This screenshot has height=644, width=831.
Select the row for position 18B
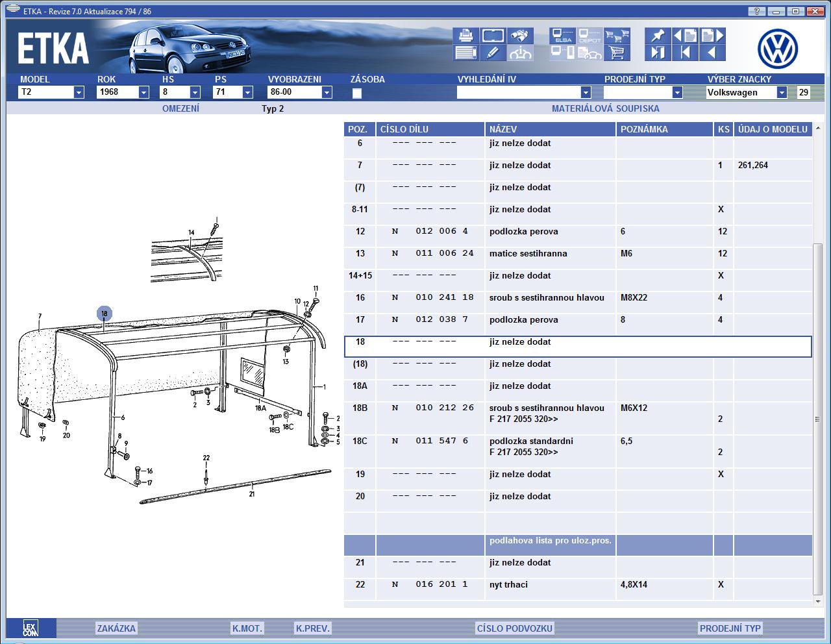578,414
